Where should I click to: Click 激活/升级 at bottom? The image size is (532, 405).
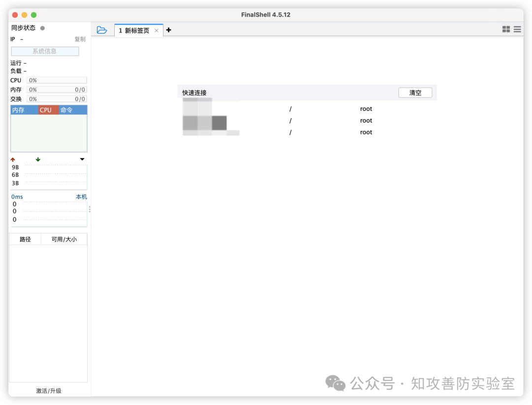48,391
